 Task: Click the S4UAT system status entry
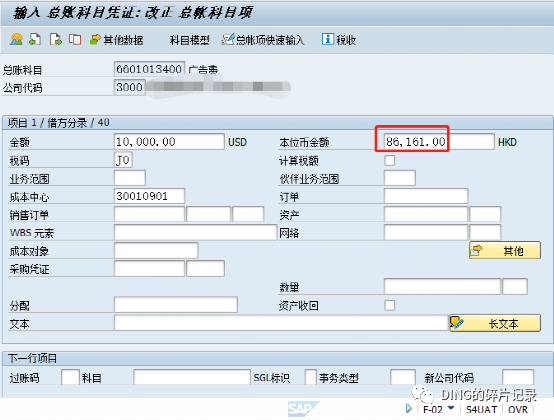click(x=481, y=409)
